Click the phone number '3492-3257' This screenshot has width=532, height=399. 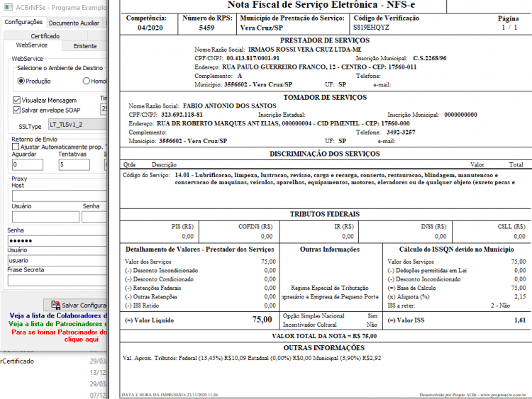click(401, 133)
